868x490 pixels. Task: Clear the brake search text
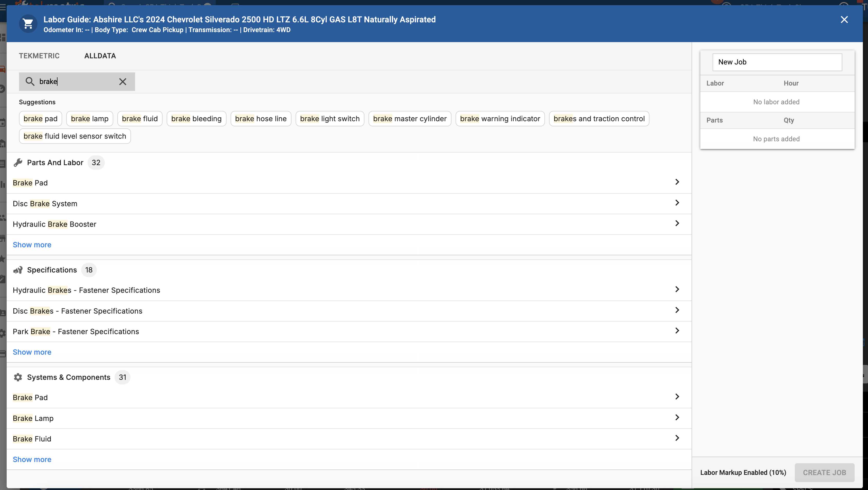point(123,82)
